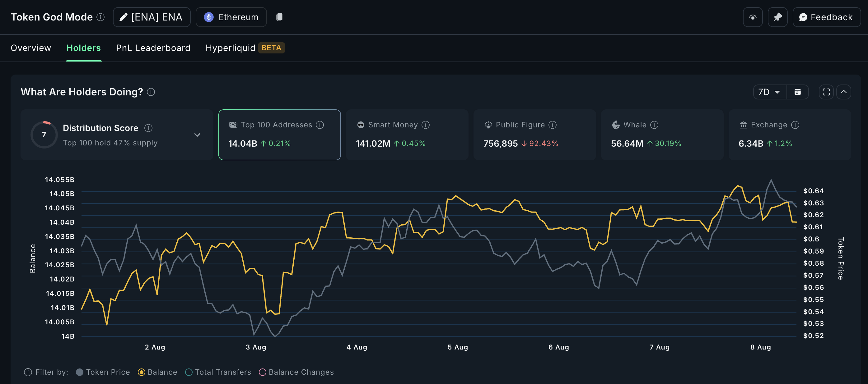Switch to the PnL Leaderboard tab
Image resolution: width=868 pixels, height=384 pixels.
153,48
